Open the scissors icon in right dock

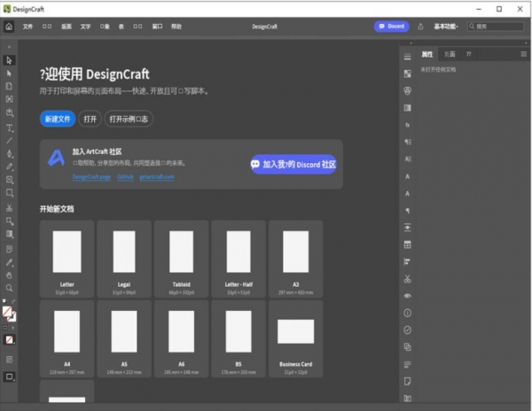[x=408, y=279]
